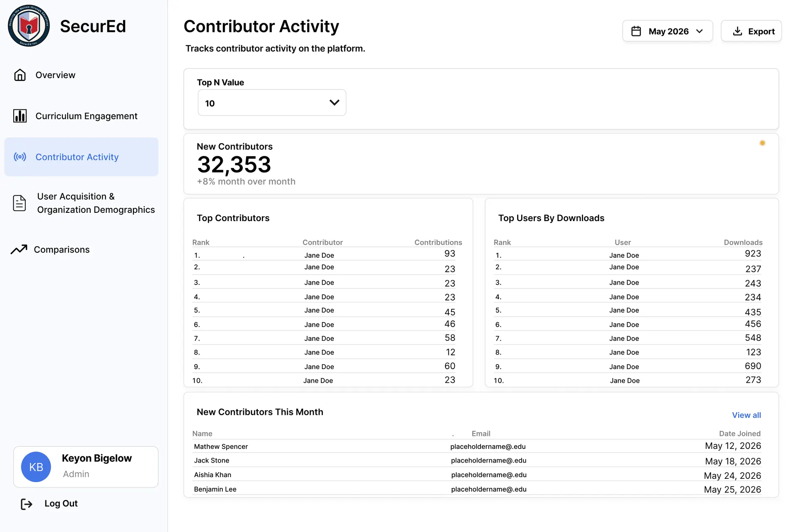This screenshot has width=798, height=532.
Task: Select Benjamin Lee table entry
Action: point(215,489)
